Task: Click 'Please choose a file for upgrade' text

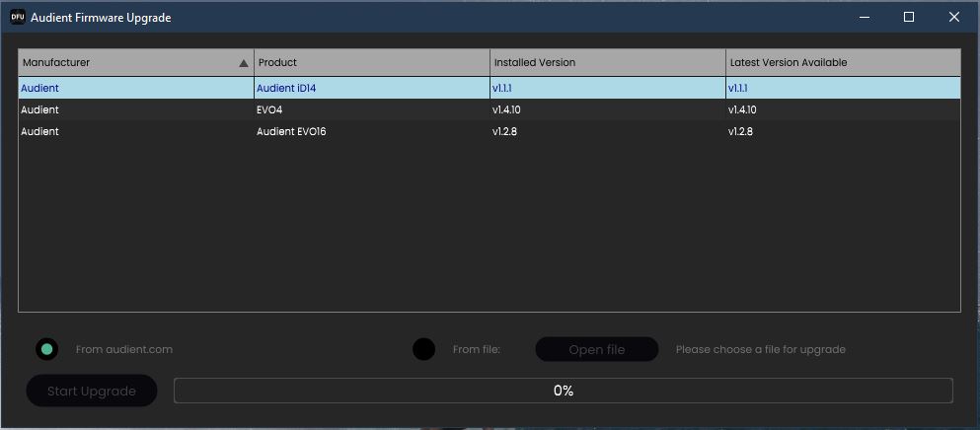Action: tap(761, 349)
